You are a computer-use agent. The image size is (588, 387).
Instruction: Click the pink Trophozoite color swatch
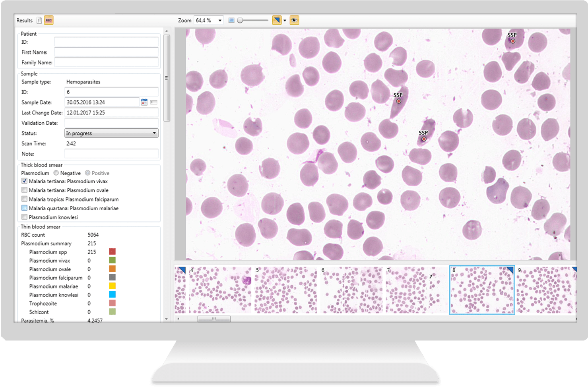(113, 303)
